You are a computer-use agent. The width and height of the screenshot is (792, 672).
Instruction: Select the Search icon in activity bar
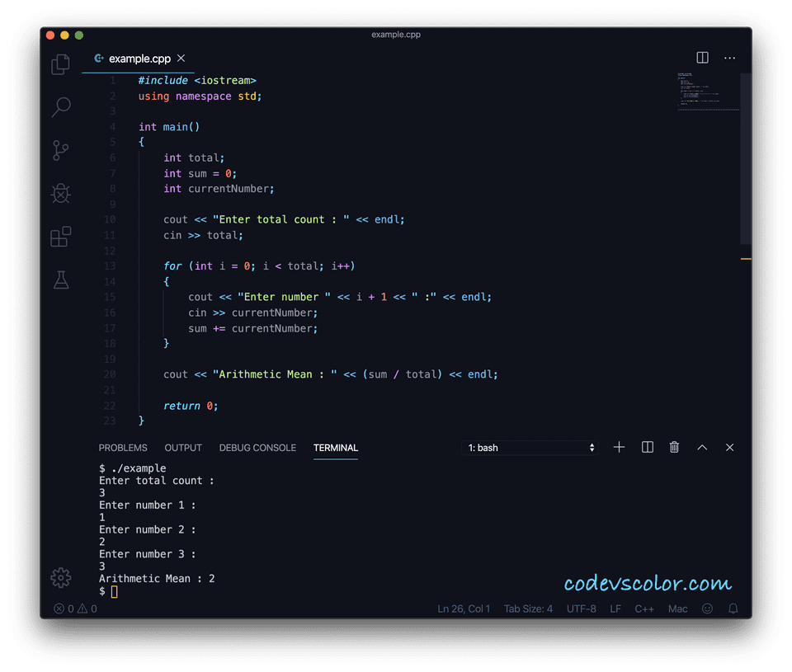click(60, 107)
